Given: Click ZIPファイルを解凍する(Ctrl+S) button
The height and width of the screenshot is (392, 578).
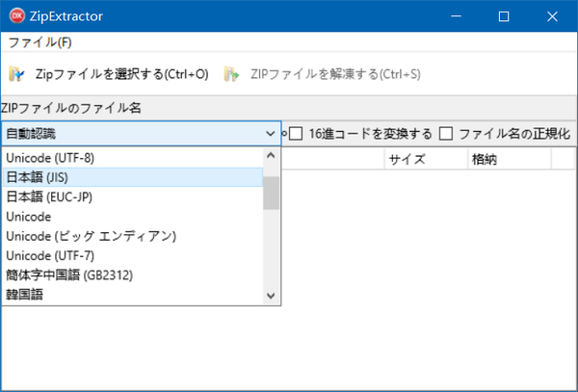Looking at the screenshot, I should point(323,74).
